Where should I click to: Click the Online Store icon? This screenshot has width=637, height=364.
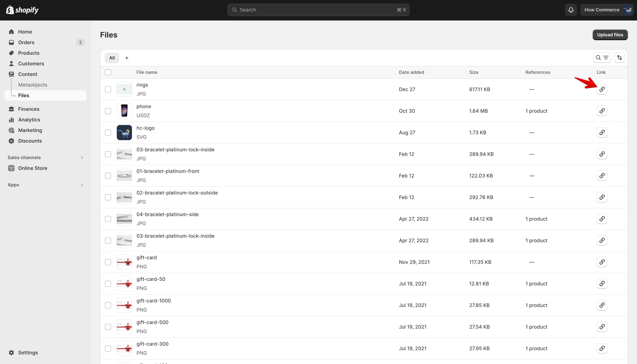click(11, 168)
